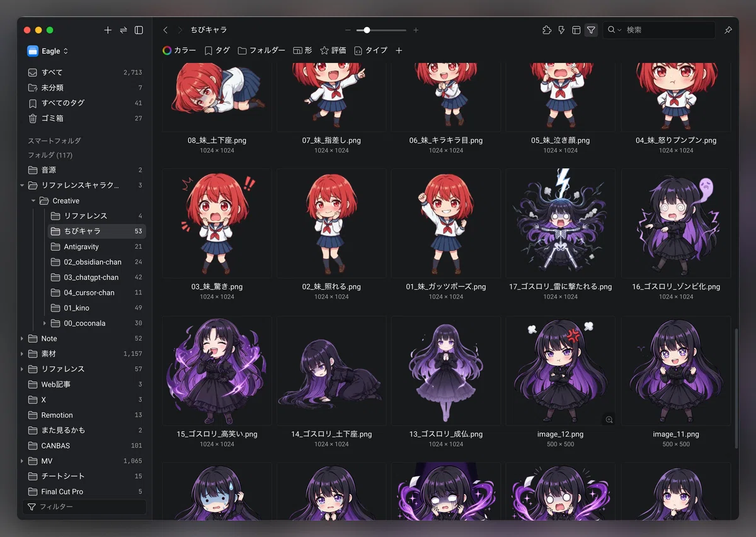Open the search options dropdown
This screenshot has height=537, width=756.
(614, 30)
